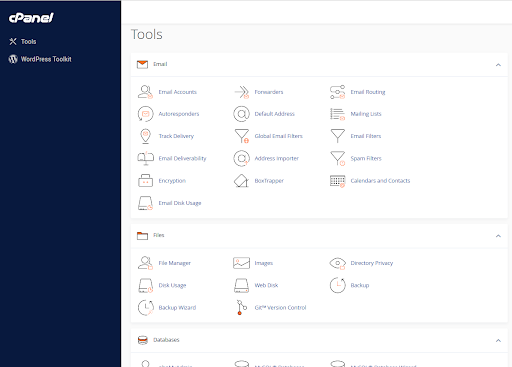This screenshot has height=367, width=512.
Task: Open the Global Email Filters icon
Action: (x=242, y=136)
